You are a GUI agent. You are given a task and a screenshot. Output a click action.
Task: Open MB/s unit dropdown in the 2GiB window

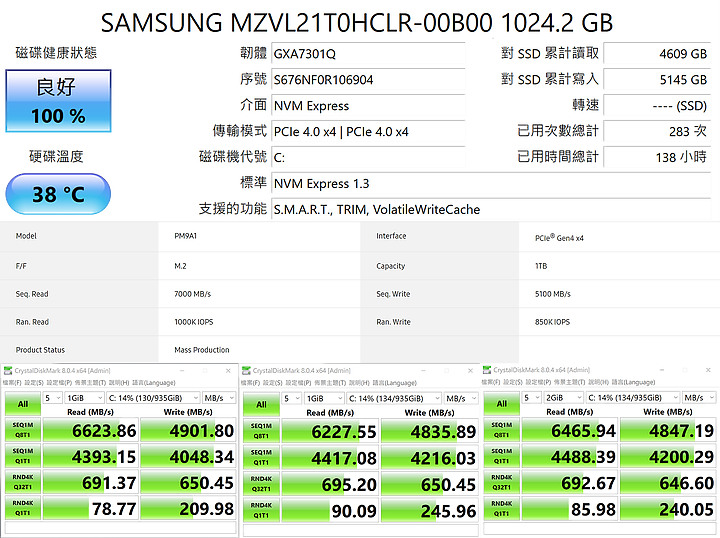699,398
